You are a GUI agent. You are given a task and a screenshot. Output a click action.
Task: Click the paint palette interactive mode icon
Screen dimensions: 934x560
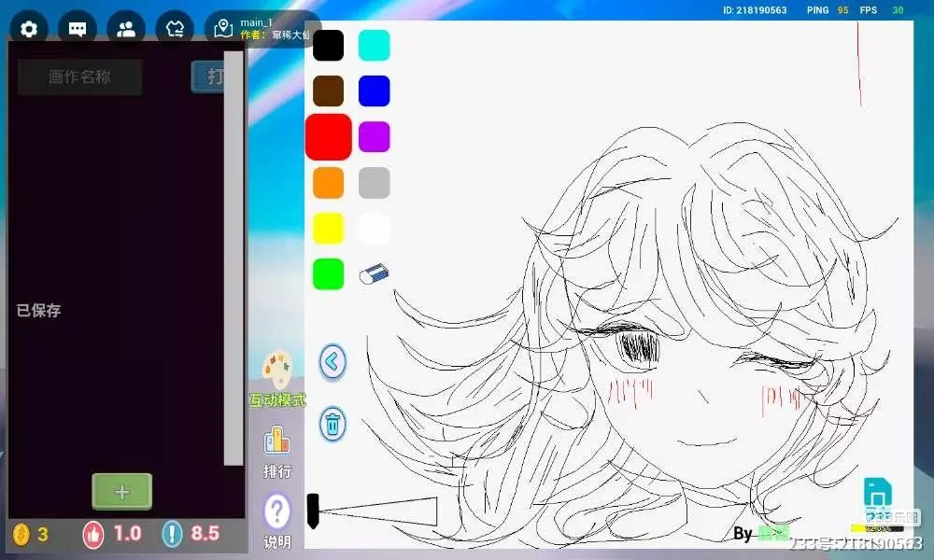(277, 370)
